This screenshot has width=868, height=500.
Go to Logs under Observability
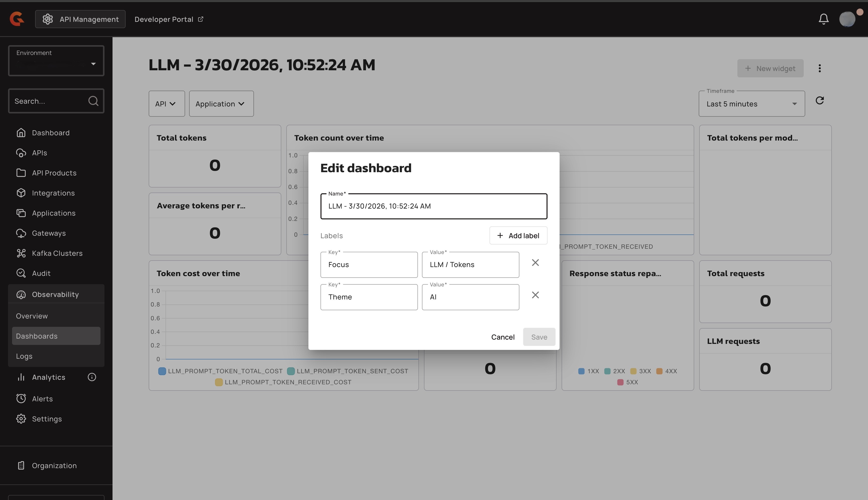[x=24, y=356]
